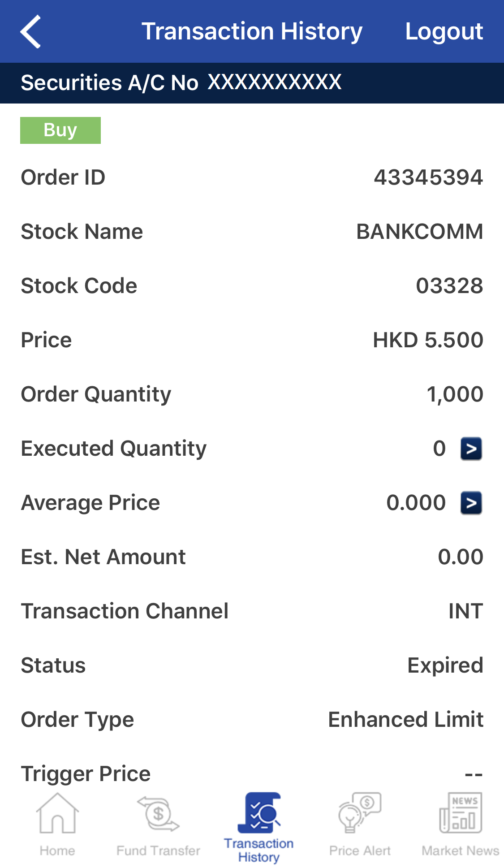504x868 pixels.
Task: Tap the stock code 03328
Action: coord(449,286)
